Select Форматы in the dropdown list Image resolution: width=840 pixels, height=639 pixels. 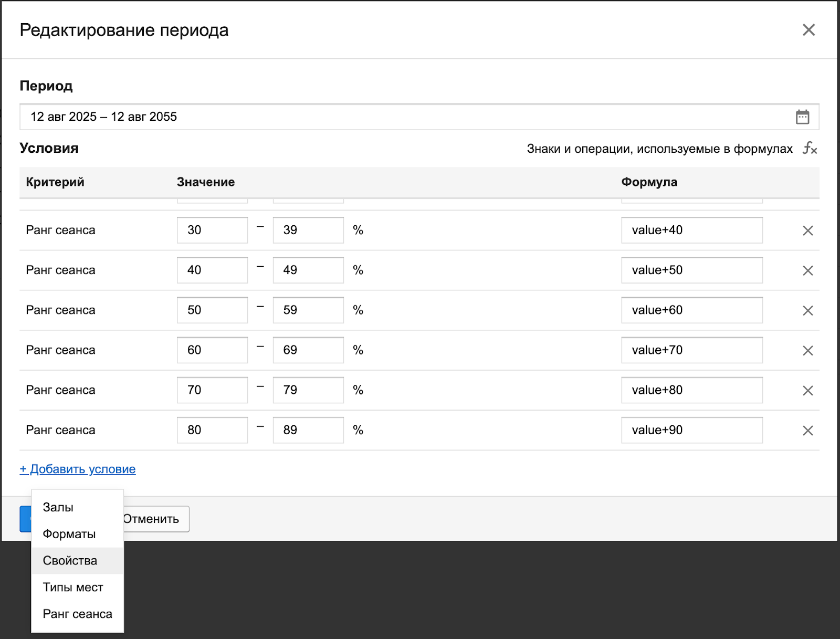[x=69, y=534]
